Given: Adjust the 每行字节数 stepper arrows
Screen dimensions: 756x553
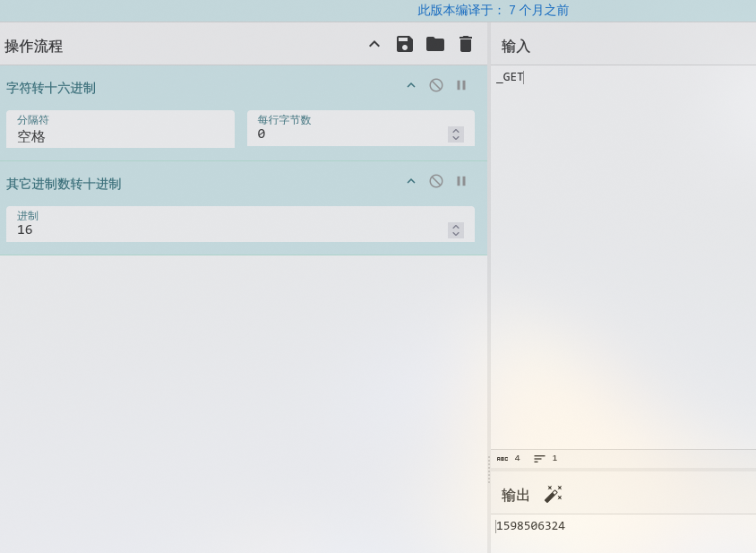Looking at the screenshot, I should pos(456,134).
